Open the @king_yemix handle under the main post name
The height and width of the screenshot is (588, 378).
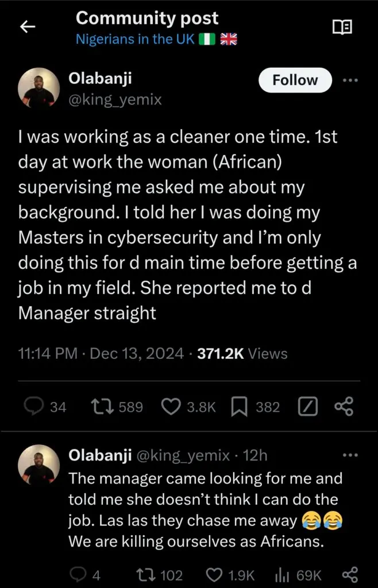pos(115,100)
